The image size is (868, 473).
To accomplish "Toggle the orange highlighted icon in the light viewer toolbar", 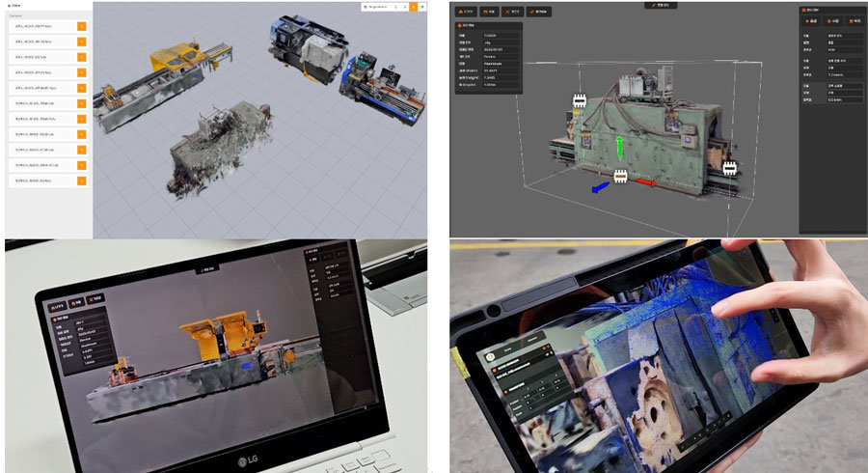I will tap(414, 7).
